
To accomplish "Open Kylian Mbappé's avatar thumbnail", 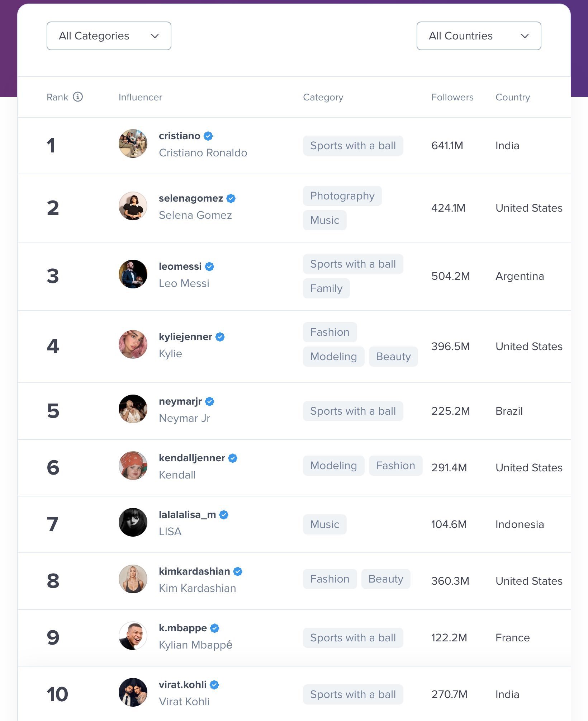I will tap(133, 636).
